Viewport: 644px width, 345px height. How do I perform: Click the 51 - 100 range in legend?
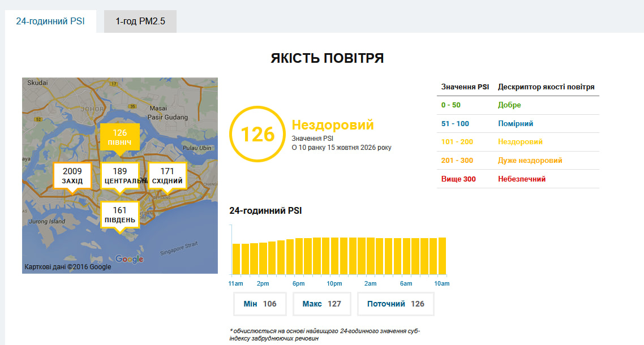click(455, 124)
